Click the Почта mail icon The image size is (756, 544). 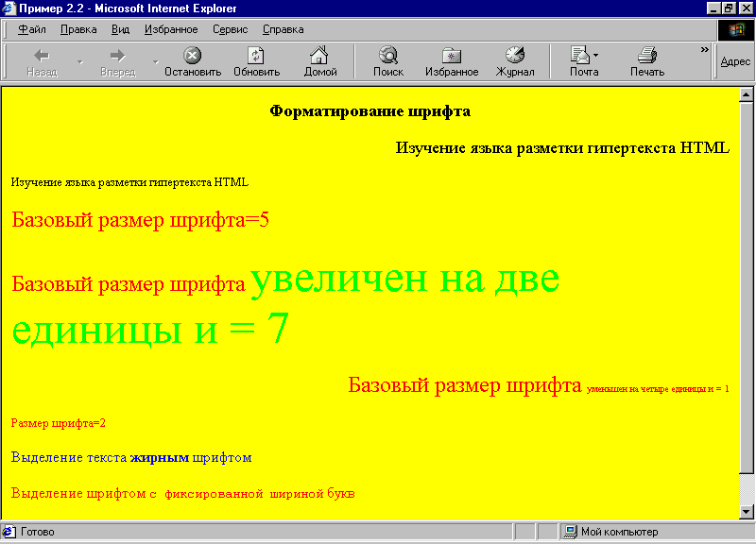point(579,55)
